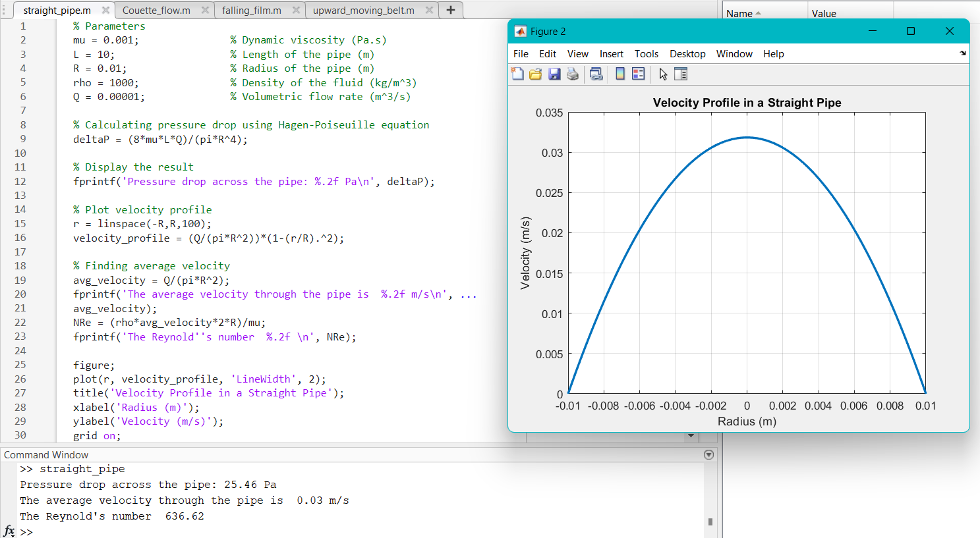980x538 pixels.
Task: Open a file via Figure 2 folder icon
Action: point(536,74)
